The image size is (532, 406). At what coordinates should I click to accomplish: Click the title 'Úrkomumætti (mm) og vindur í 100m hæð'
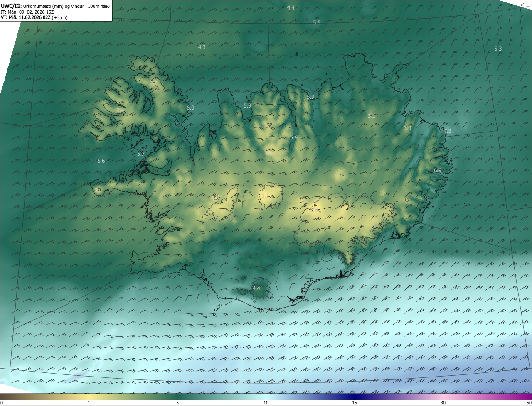(66, 6)
